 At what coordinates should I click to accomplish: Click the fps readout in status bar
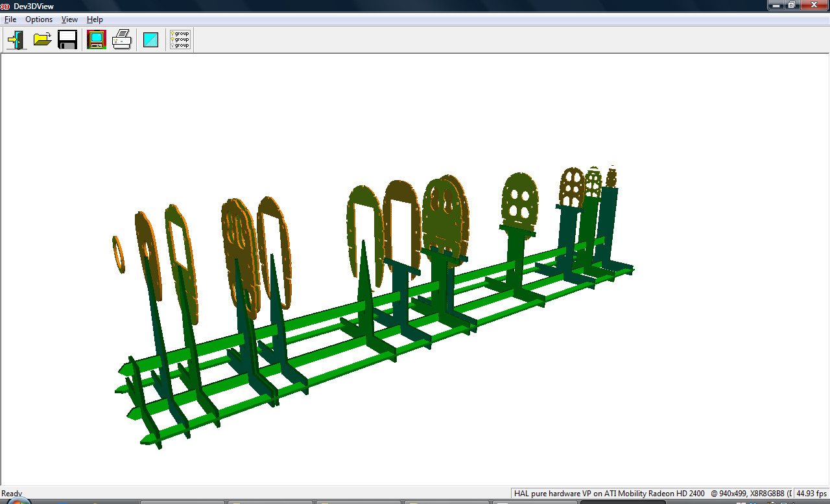pyautogui.click(x=811, y=494)
